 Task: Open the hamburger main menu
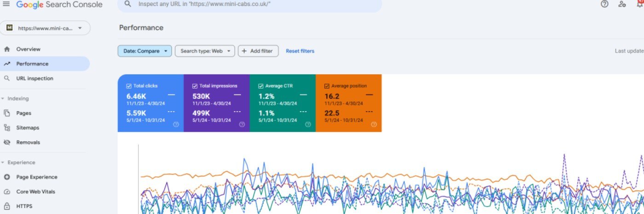click(6, 4)
